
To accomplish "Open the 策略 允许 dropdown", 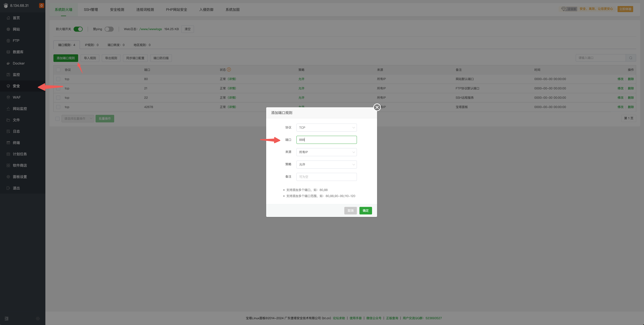I will (x=327, y=165).
